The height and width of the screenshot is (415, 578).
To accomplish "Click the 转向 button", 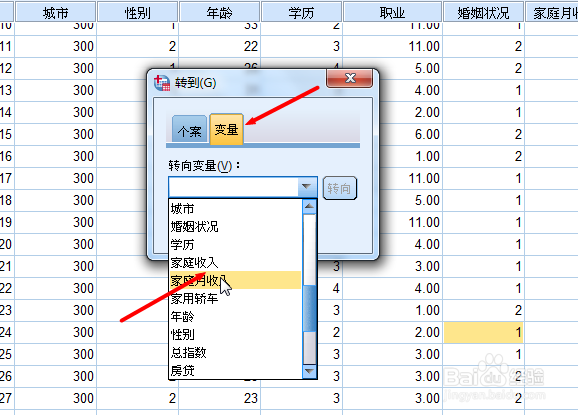I will pos(340,188).
